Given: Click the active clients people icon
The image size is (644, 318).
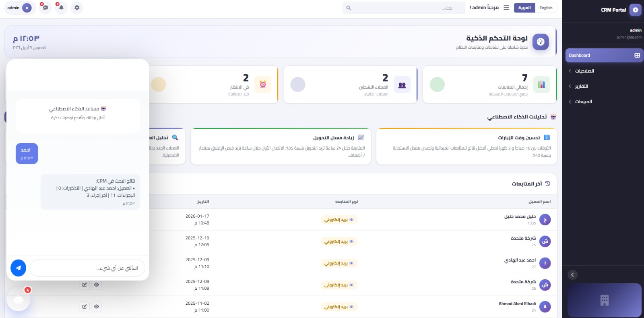Looking at the screenshot, I should [x=402, y=85].
